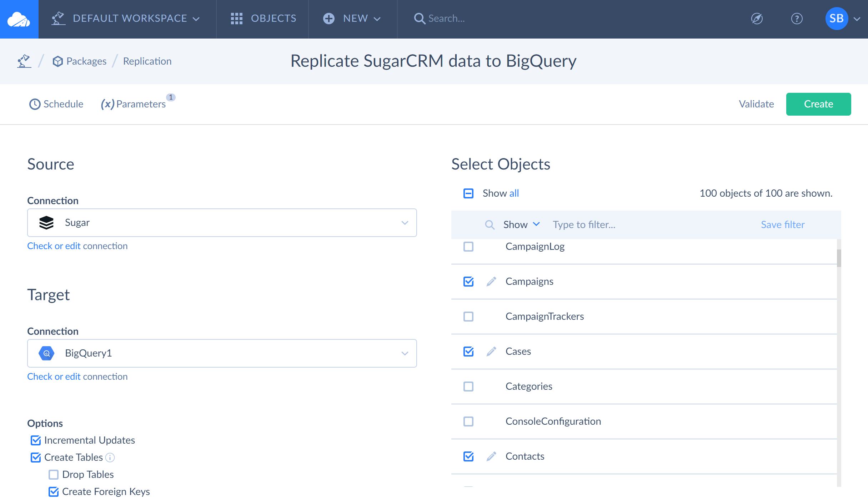Edit the Campaigns object with the pencil icon

click(x=491, y=282)
